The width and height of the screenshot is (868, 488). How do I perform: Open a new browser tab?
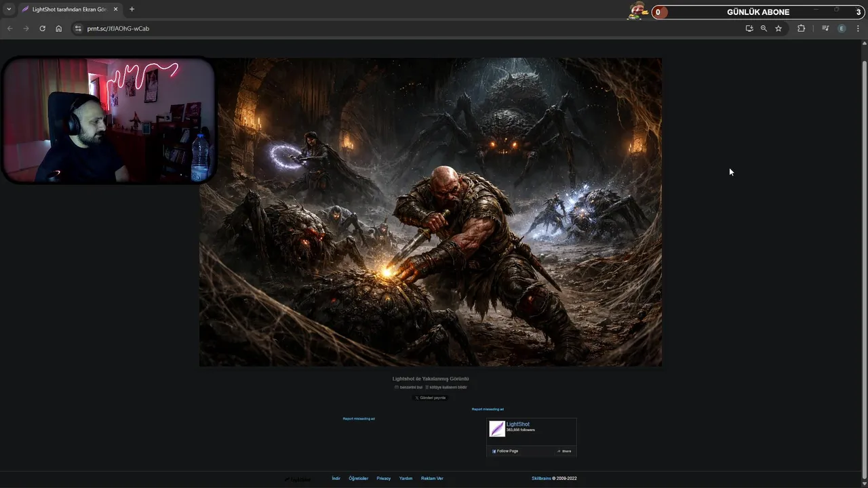tap(132, 9)
